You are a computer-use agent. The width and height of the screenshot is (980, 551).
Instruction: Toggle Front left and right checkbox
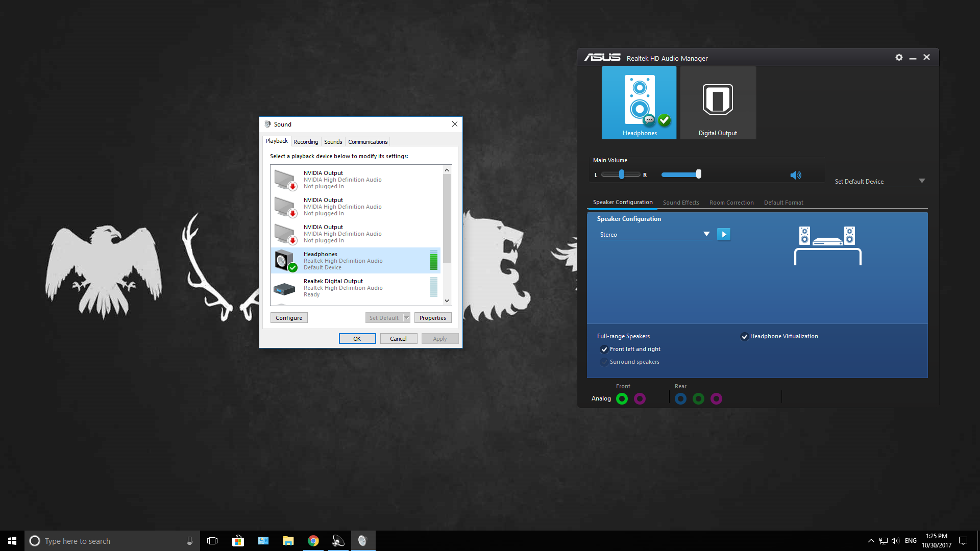[x=604, y=349]
